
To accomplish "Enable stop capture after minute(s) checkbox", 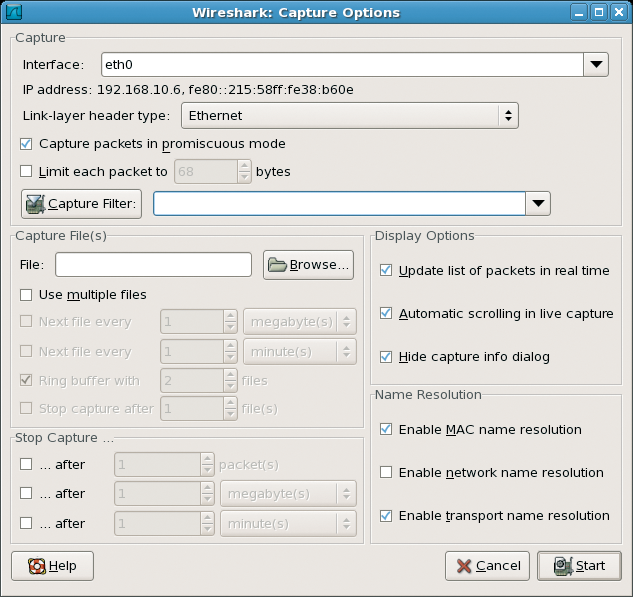I will pos(26,523).
